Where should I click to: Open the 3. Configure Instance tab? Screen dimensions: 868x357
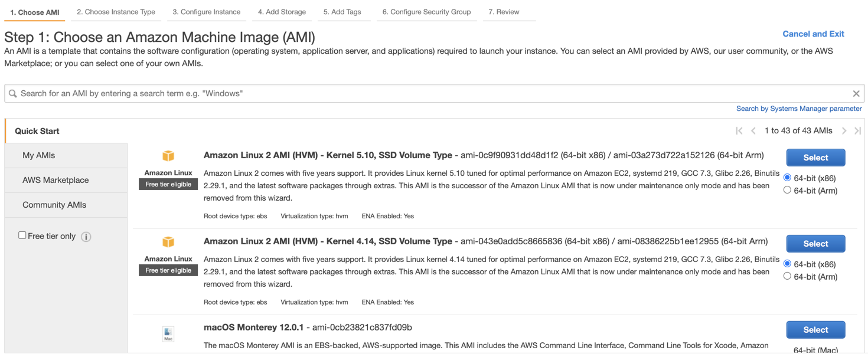pyautogui.click(x=207, y=12)
